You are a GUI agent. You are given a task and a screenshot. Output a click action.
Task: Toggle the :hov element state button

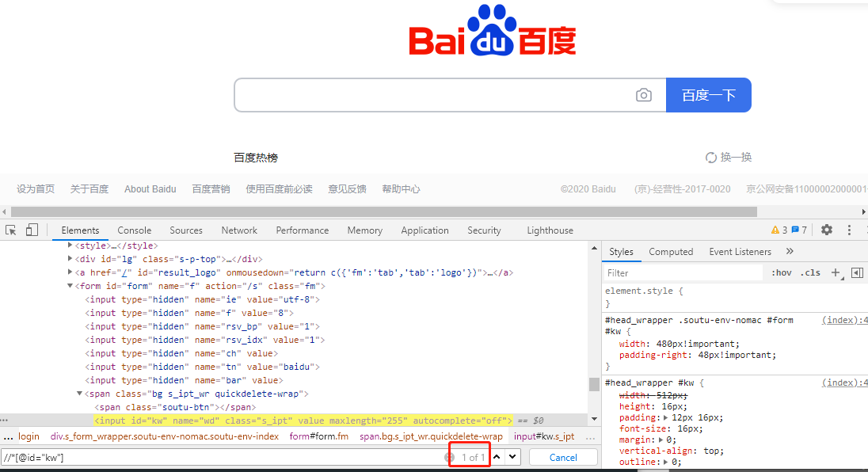click(x=782, y=272)
